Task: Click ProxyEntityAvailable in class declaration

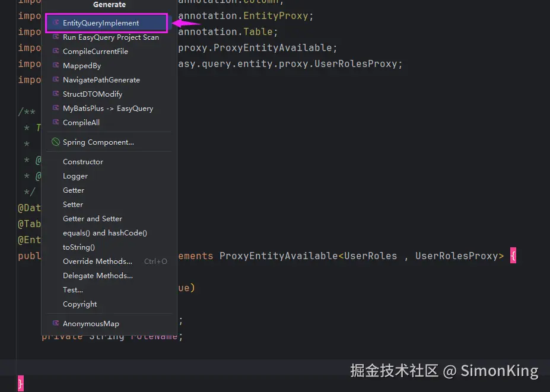Action: (278, 256)
